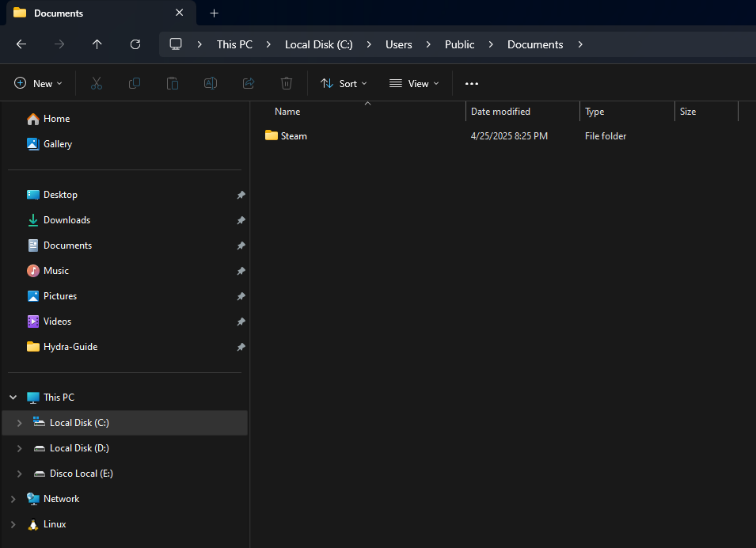Open a new Explorer tab

[214, 13]
